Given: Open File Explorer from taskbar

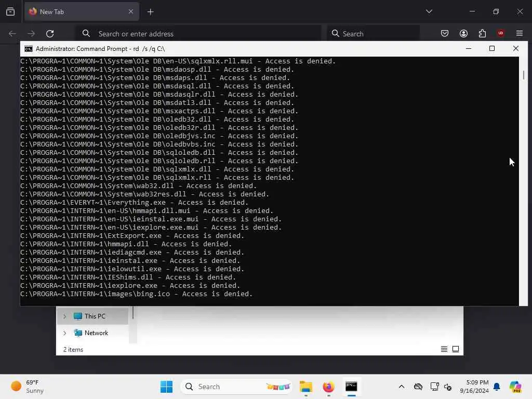Looking at the screenshot, I should click(x=305, y=387).
